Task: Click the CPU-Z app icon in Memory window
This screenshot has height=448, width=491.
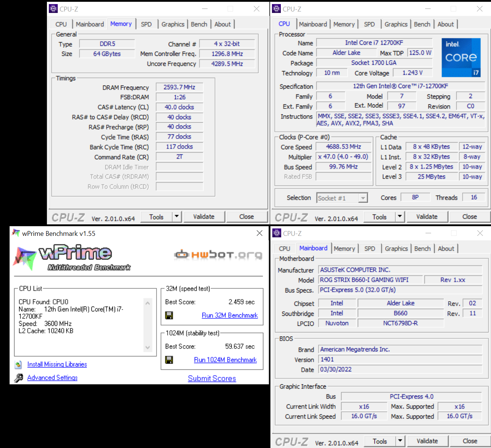Action: [x=53, y=9]
